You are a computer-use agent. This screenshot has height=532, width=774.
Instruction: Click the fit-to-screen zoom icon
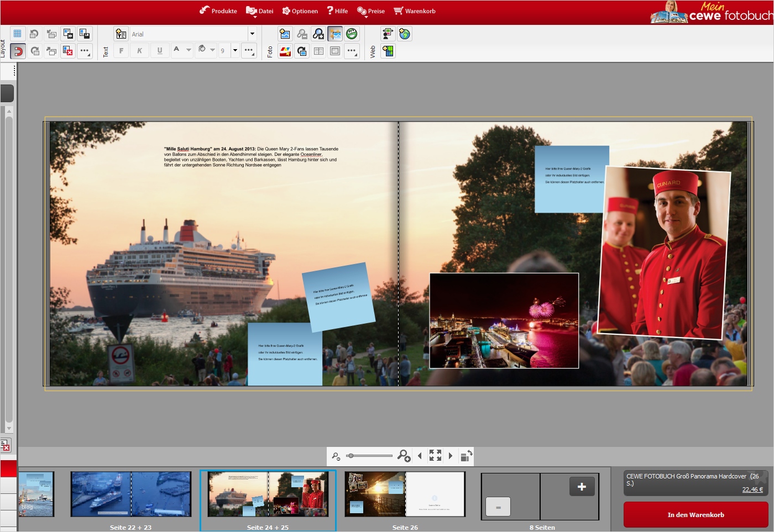click(435, 456)
